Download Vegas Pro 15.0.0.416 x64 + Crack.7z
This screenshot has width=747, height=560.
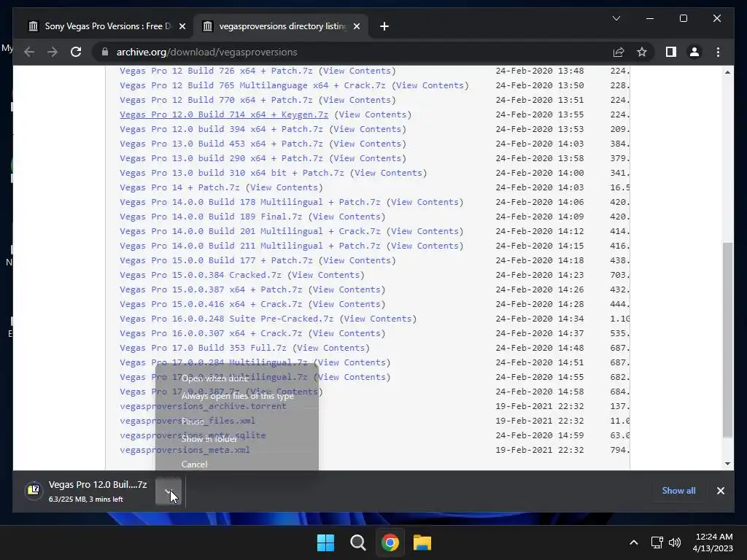pos(211,304)
